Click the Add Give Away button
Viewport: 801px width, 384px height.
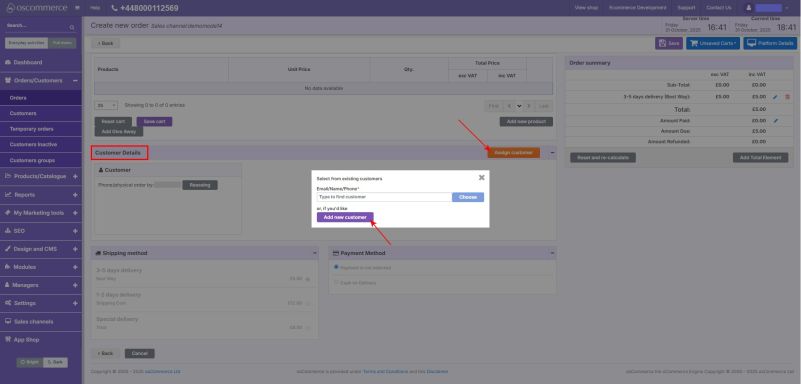tap(119, 131)
